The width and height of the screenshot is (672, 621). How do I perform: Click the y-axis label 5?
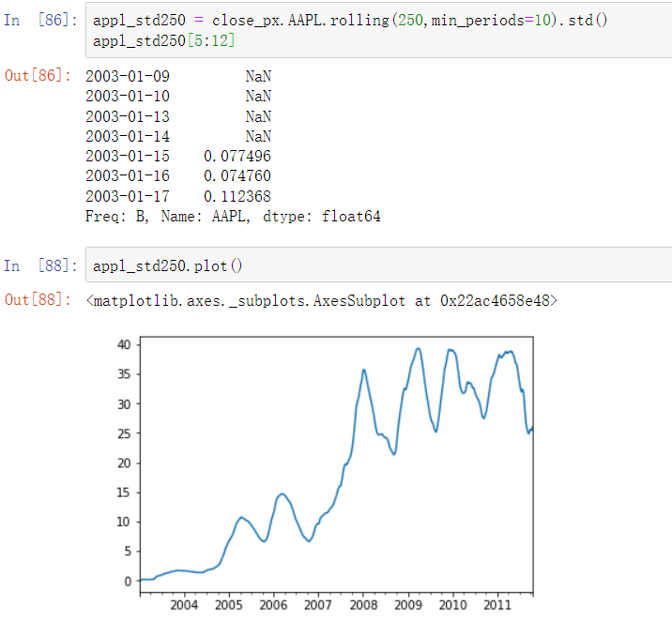tap(128, 552)
